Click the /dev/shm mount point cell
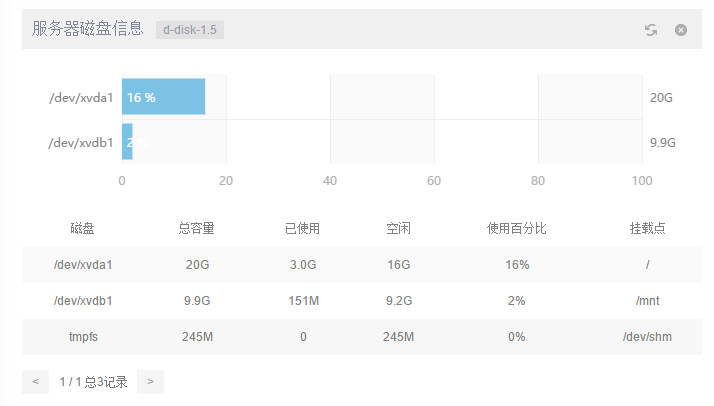Image resolution: width=714 pixels, height=406 pixels. coord(648,337)
